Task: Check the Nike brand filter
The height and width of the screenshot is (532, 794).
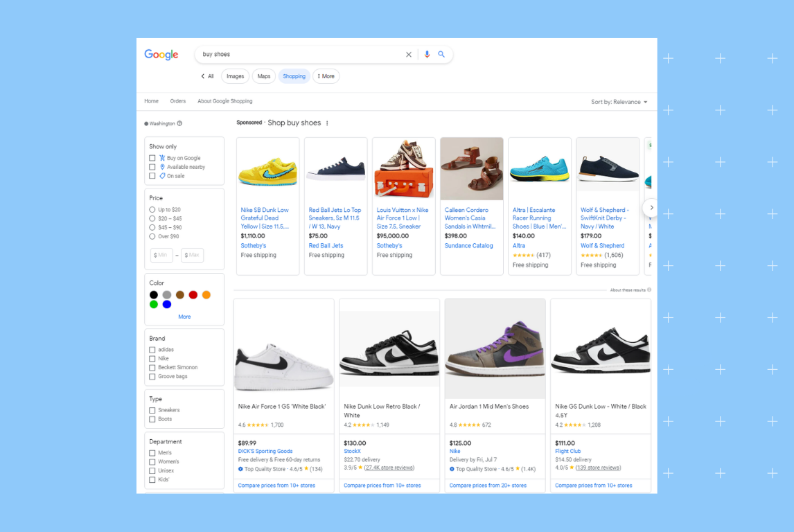Action: [x=154, y=358]
